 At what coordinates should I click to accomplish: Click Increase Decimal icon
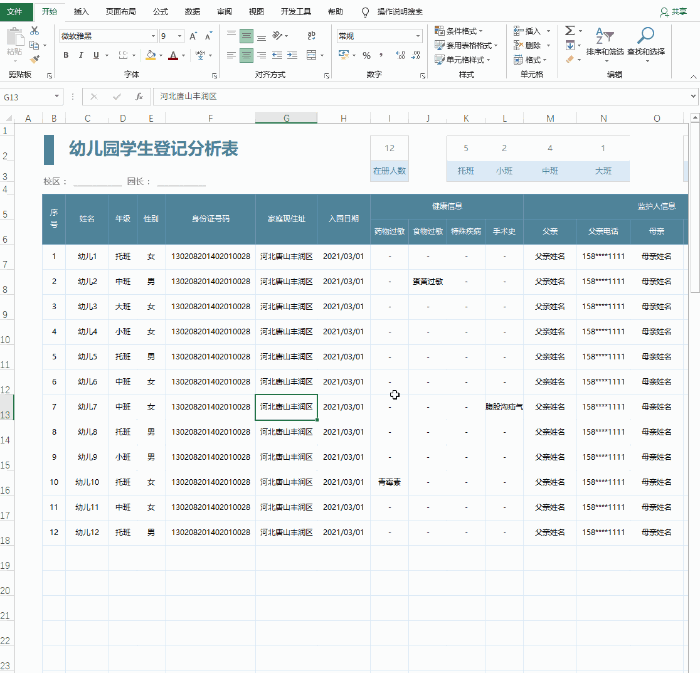[x=400, y=55]
